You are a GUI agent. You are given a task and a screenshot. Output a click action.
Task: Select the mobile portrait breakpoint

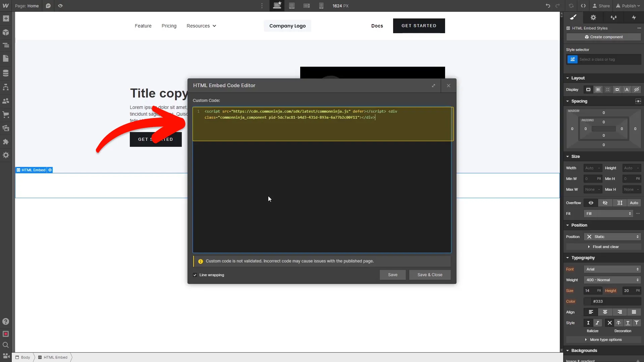point(321,6)
